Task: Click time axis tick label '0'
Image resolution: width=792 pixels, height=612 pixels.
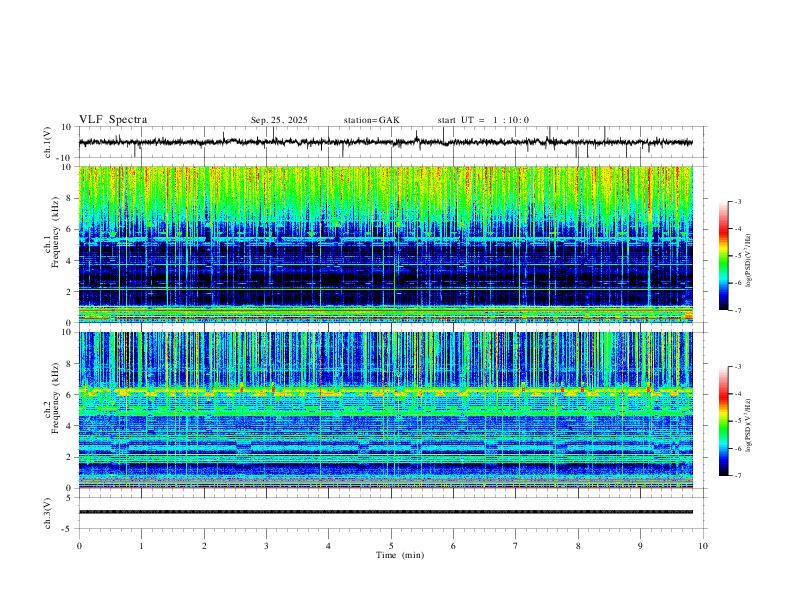Action: pos(79,546)
